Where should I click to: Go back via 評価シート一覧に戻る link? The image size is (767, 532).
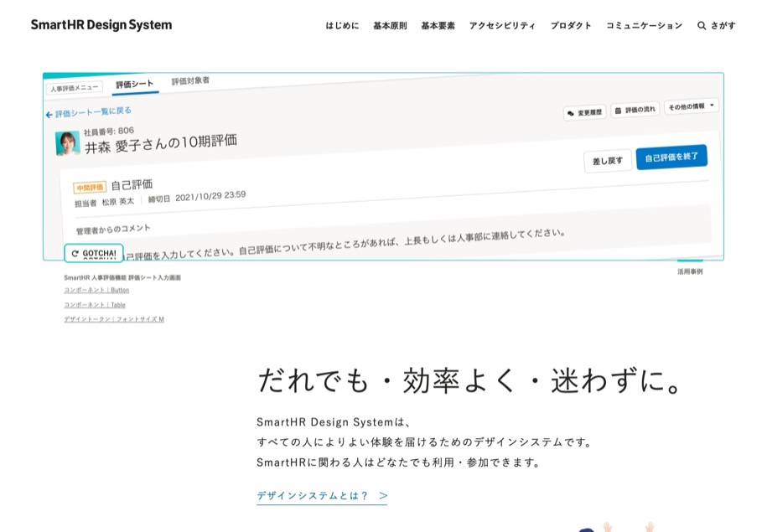(x=93, y=112)
